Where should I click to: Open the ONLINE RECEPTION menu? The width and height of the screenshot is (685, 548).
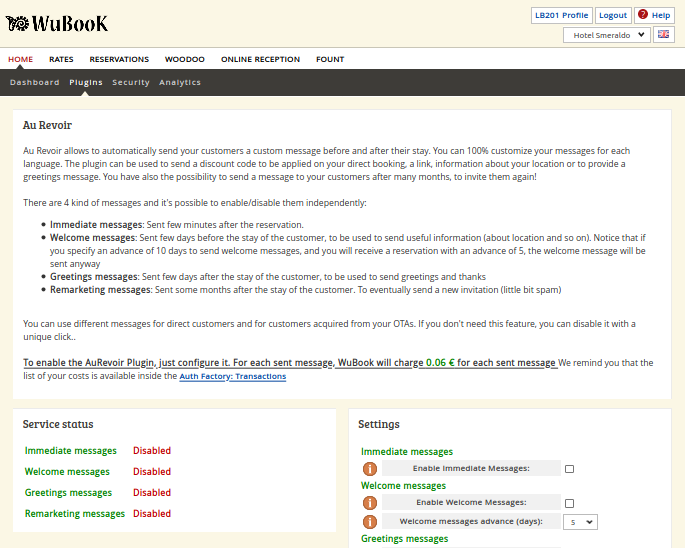[x=260, y=59]
